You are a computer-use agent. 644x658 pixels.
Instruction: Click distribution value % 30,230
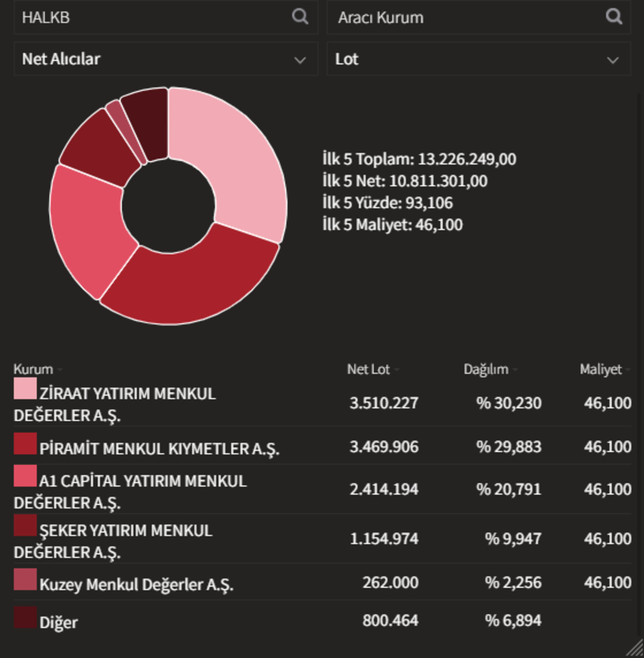[509, 403]
